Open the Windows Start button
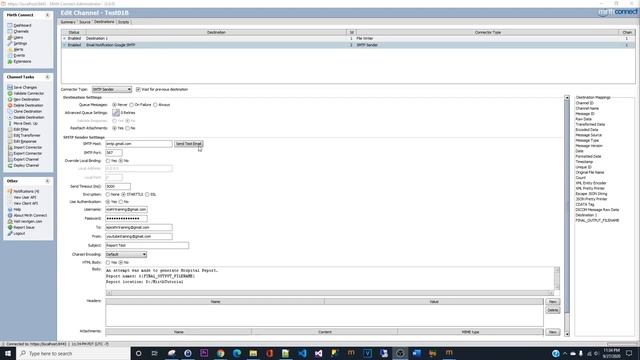The width and height of the screenshot is (640, 360). (x=8, y=353)
